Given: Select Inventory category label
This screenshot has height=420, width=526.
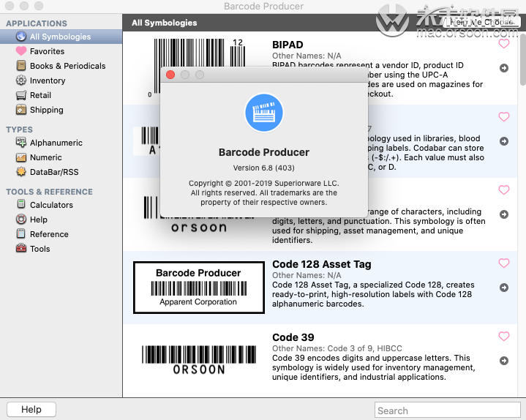Looking at the screenshot, I should pos(48,80).
